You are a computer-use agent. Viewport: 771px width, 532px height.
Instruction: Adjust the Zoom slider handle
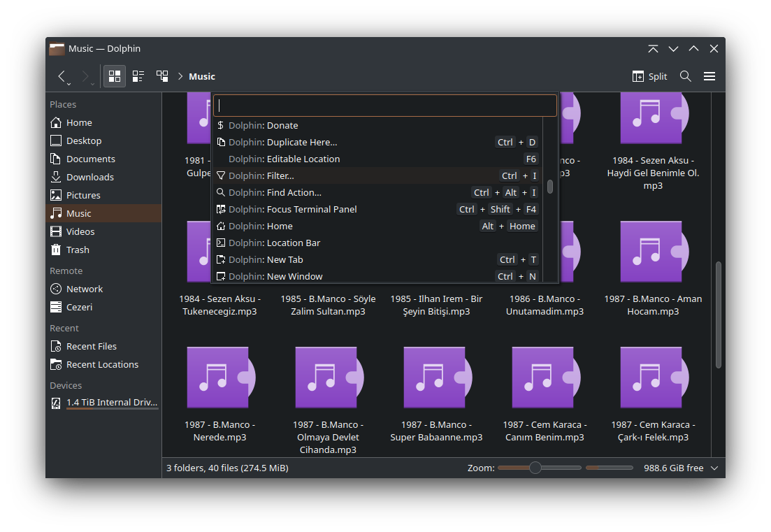click(x=535, y=468)
